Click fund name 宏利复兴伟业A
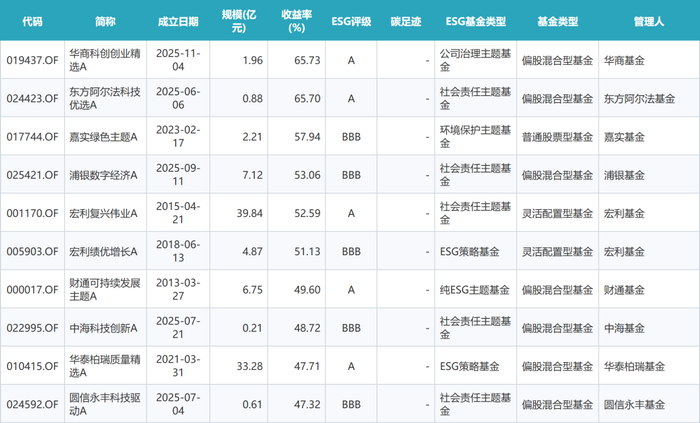 pos(103,214)
